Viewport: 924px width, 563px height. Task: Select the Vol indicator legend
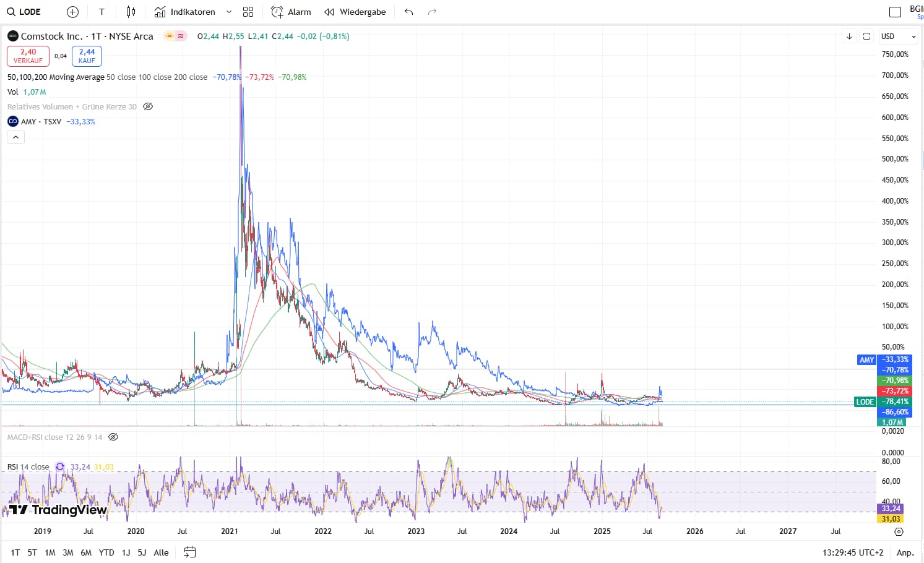(12, 92)
